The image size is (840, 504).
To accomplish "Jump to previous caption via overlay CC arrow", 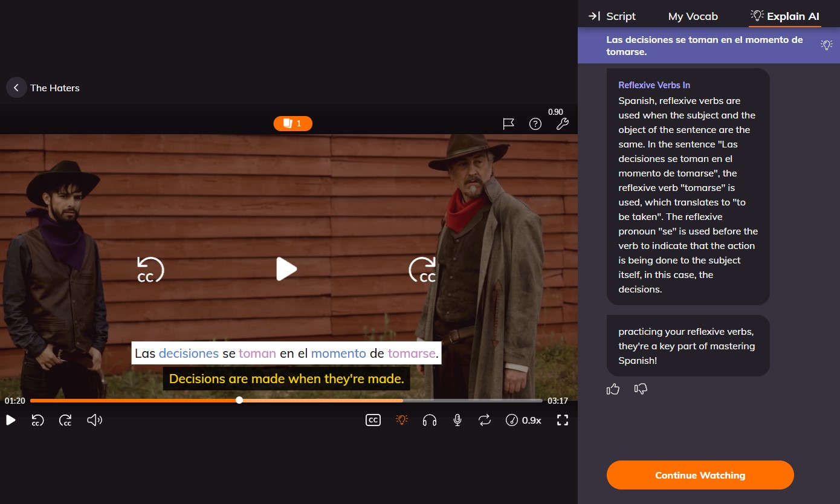I will coord(150,270).
